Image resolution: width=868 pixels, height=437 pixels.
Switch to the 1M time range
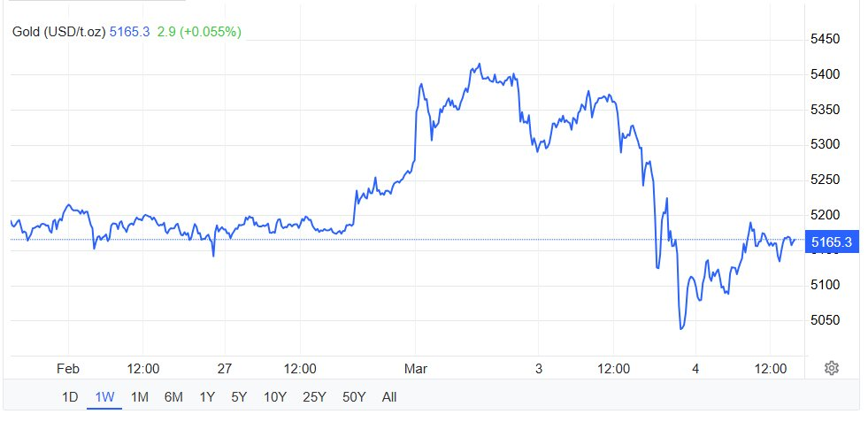tap(139, 397)
